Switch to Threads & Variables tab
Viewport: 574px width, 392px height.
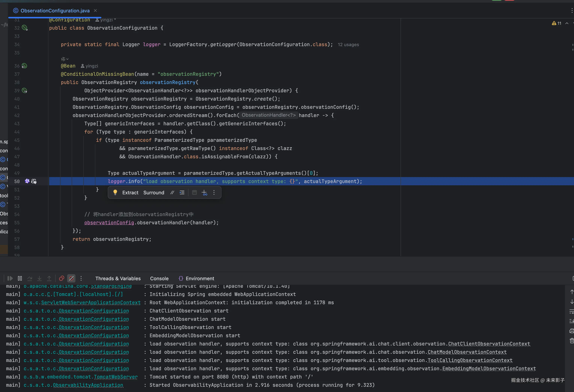coord(118,279)
